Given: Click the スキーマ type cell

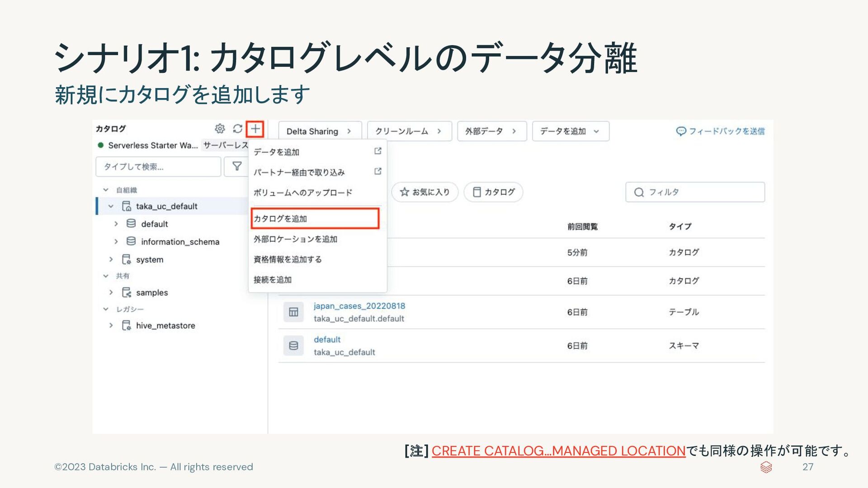Looking at the screenshot, I should [684, 346].
